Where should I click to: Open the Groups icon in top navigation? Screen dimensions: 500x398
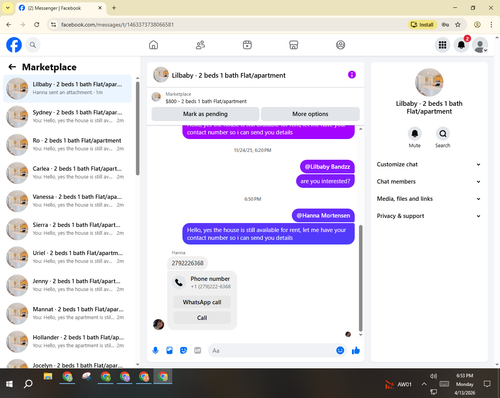pyautogui.click(x=340, y=45)
